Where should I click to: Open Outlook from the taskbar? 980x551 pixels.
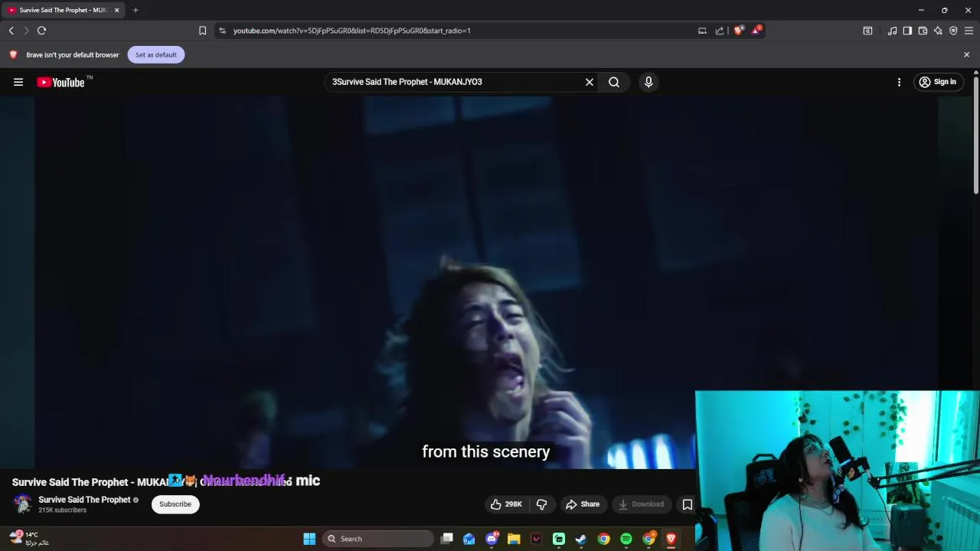(469, 539)
